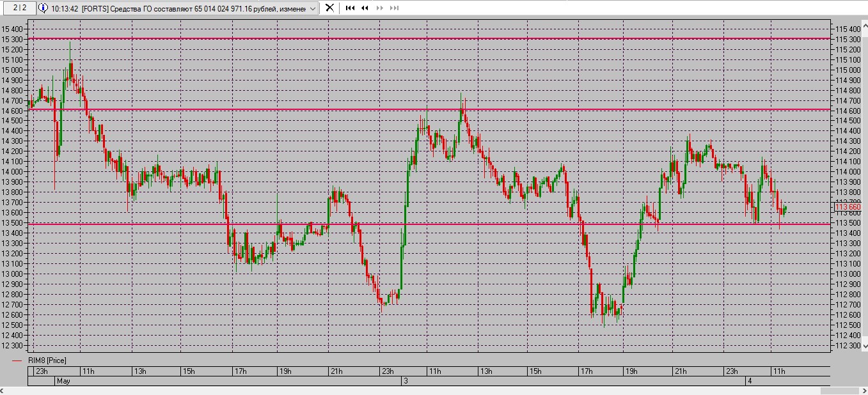Go to the previous message
The height and width of the screenshot is (395, 868).
(x=365, y=8)
